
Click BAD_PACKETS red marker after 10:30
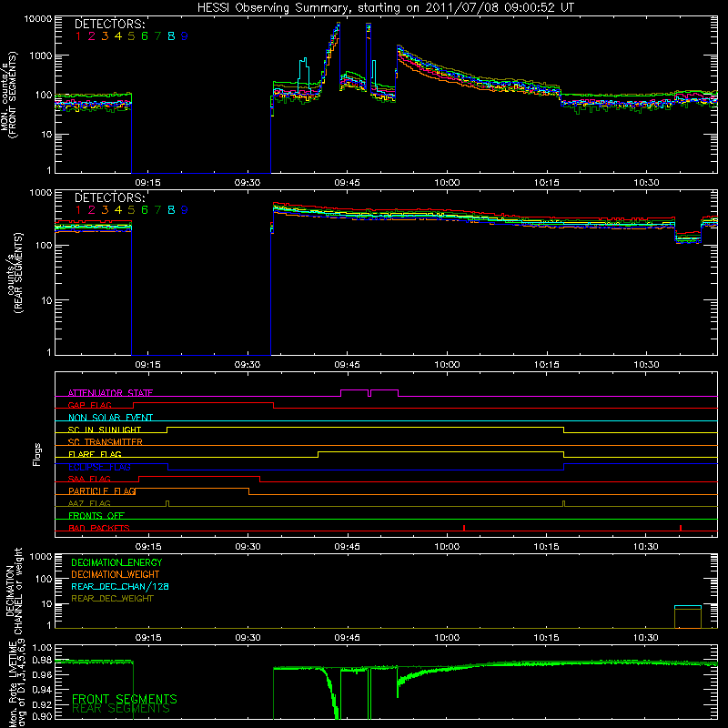[x=681, y=528]
